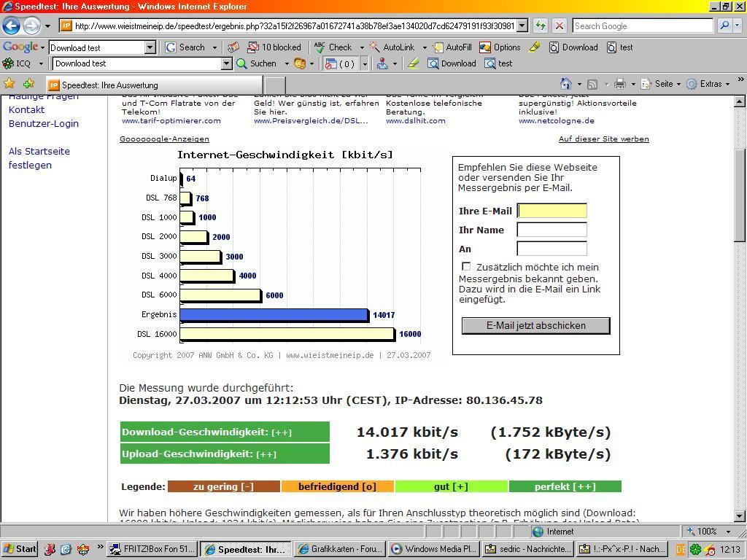Switch to FRITZ!Box Fon taskbar window
The width and height of the screenshot is (747, 560).
click(152, 549)
